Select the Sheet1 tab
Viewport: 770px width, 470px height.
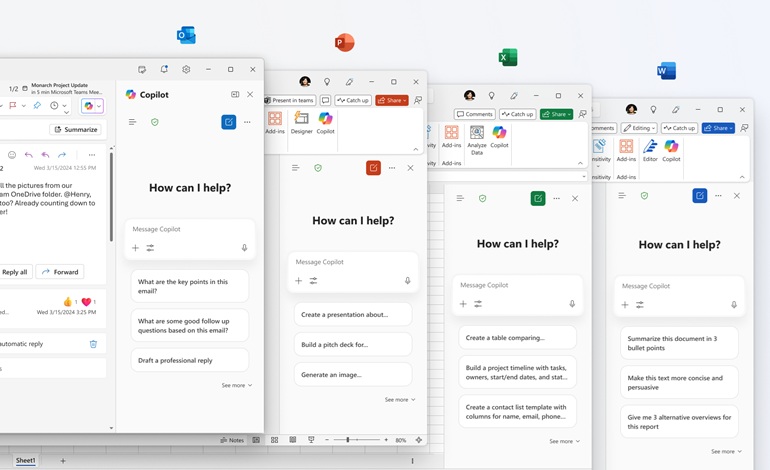(25, 461)
